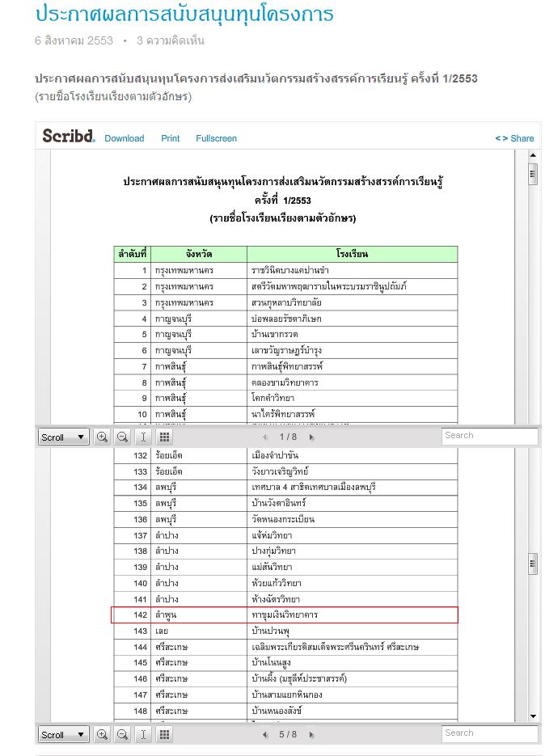Click the Share link with angle brackets
545x756 pixels.
514,138
